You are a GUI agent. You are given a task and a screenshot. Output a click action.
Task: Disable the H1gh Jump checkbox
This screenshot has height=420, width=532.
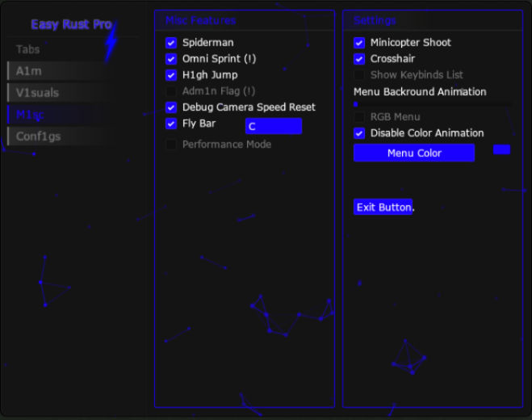click(x=171, y=75)
